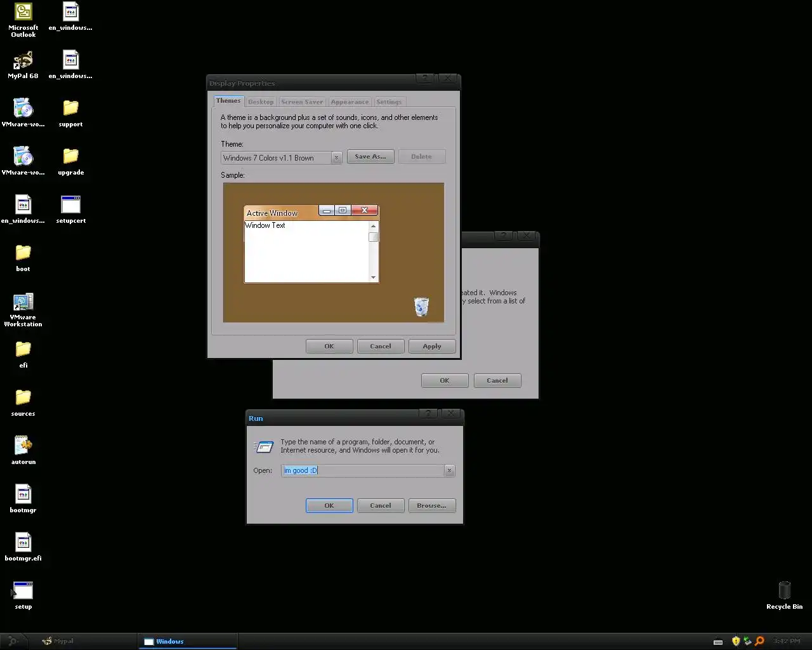Select the bootmgr.efi file icon
The image size is (812, 650).
click(23, 547)
